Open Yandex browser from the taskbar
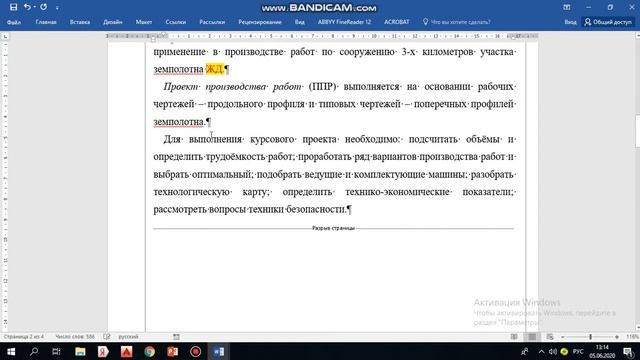Image resolution: width=640 pixels, height=360 pixels. 103,351
